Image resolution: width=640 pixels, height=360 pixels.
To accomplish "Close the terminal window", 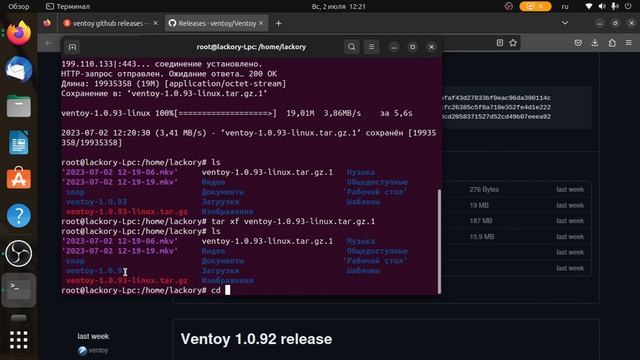I will coord(431,47).
